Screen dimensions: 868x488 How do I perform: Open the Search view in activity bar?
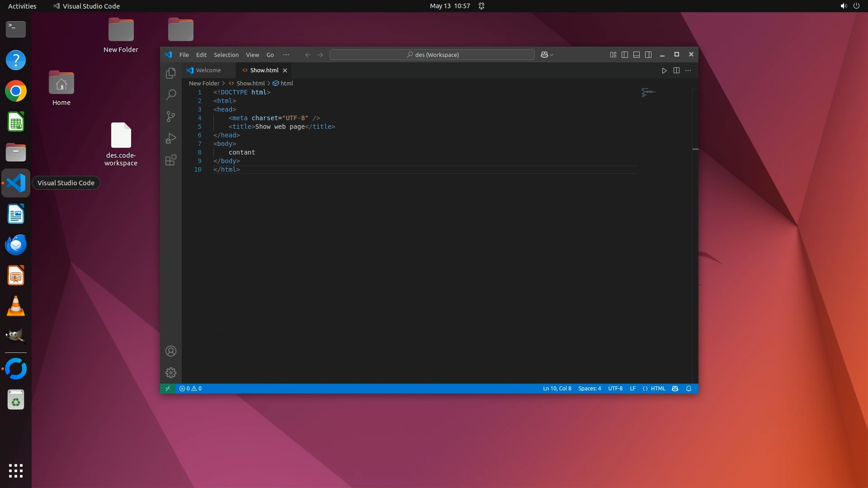point(170,95)
